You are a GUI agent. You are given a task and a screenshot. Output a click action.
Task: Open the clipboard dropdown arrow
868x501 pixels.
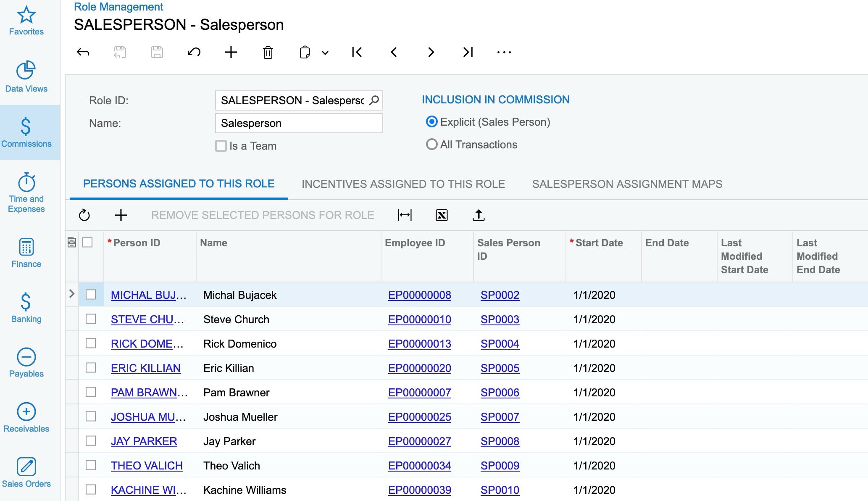point(325,53)
